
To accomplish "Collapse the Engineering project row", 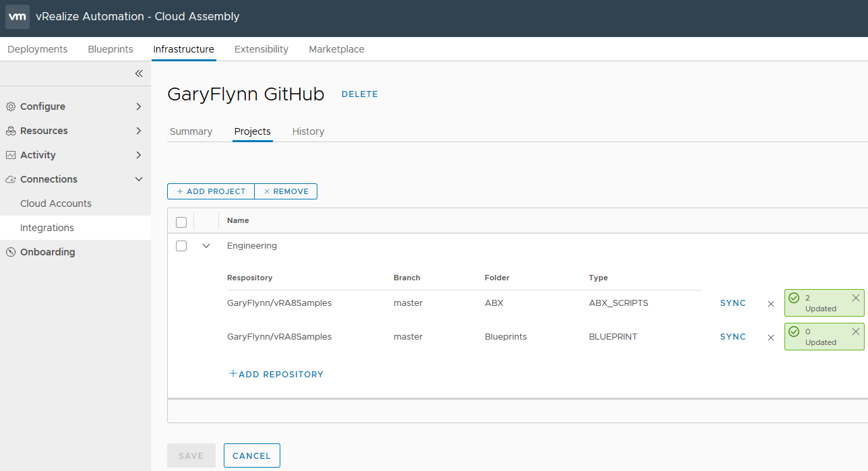I will 206,246.
